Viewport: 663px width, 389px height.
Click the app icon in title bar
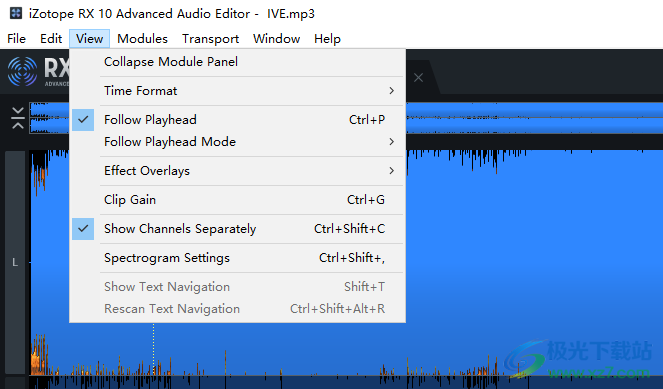tap(16, 13)
